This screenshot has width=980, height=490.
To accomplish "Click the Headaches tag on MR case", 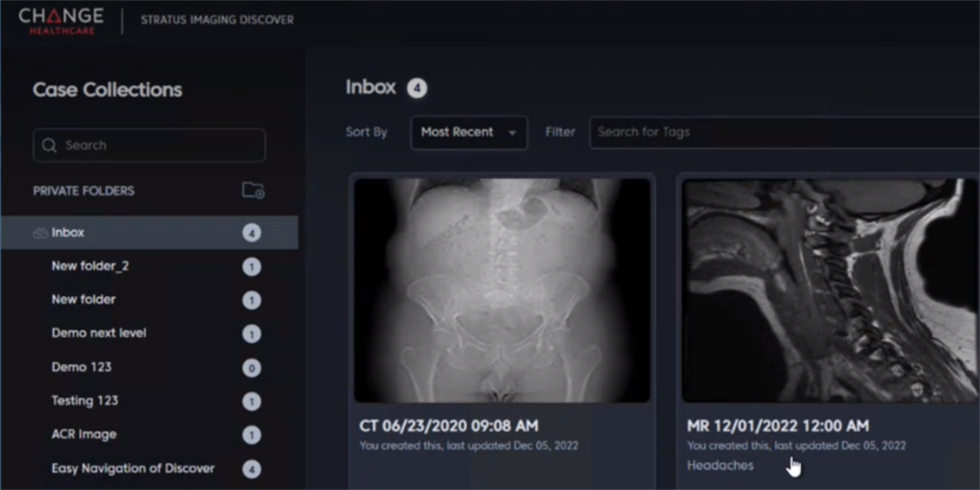I will point(720,465).
